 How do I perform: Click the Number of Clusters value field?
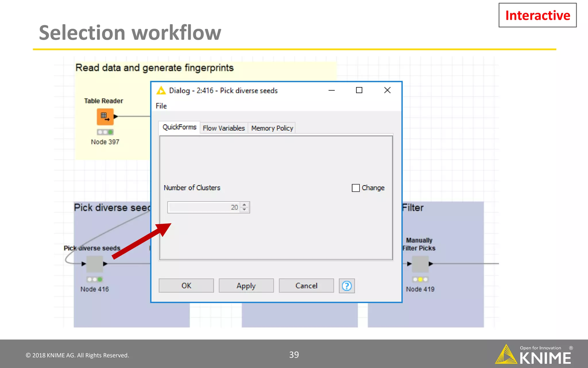pyautogui.click(x=204, y=207)
